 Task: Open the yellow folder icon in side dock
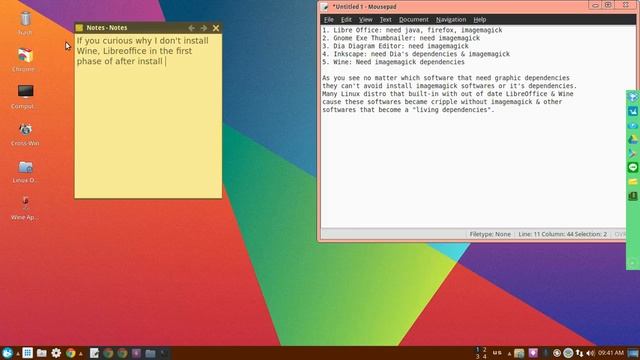[x=633, y=182]
